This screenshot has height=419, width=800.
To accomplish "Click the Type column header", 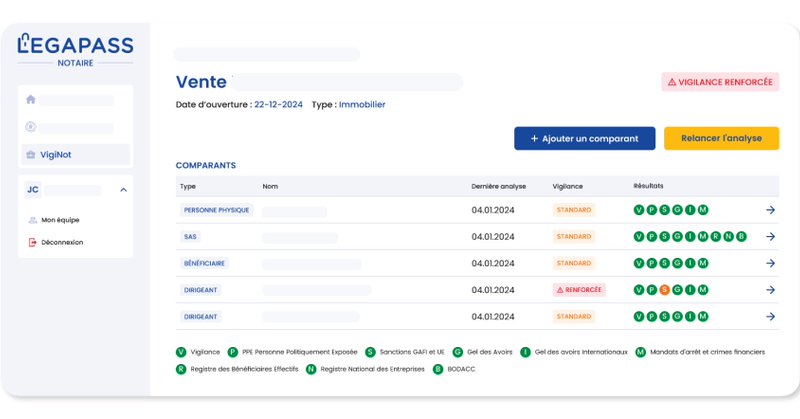I will pos(188,186).
